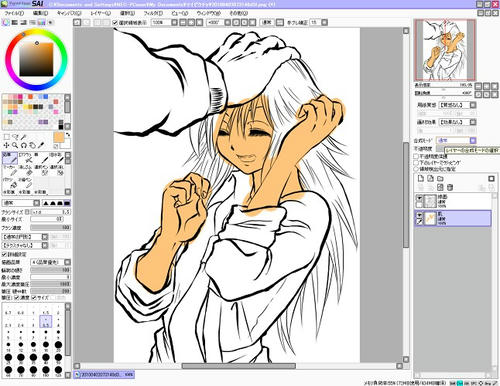Open the Filter menu
This screenshot has width=500, height=386.
[x=153, y=13]
